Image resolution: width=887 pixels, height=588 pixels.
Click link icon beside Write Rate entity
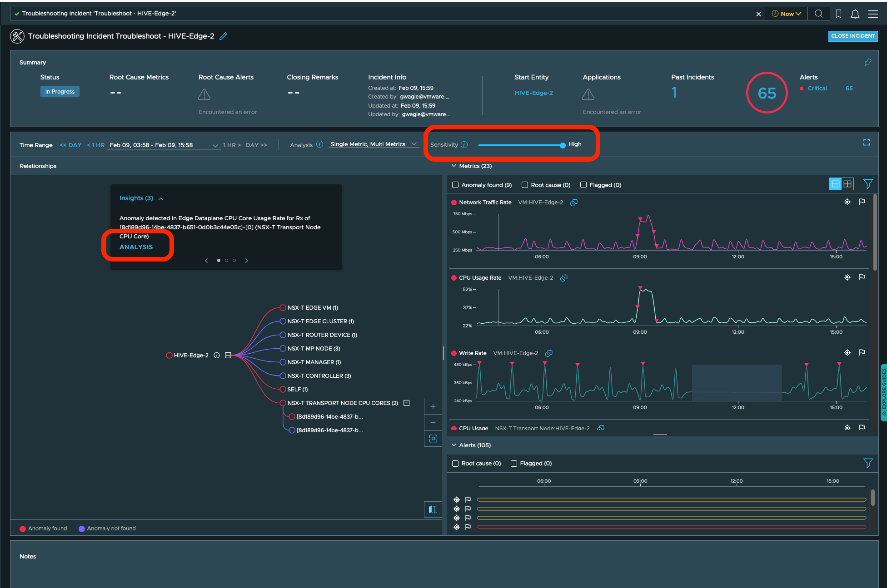click(x=549, y=353)
